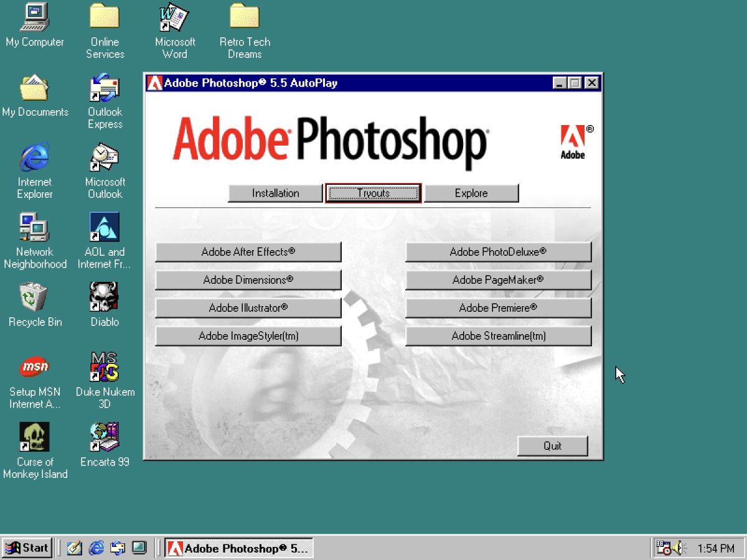Click the volume speaker tray icon
Screen dimensions: 747x560
[x=679, y=548]
